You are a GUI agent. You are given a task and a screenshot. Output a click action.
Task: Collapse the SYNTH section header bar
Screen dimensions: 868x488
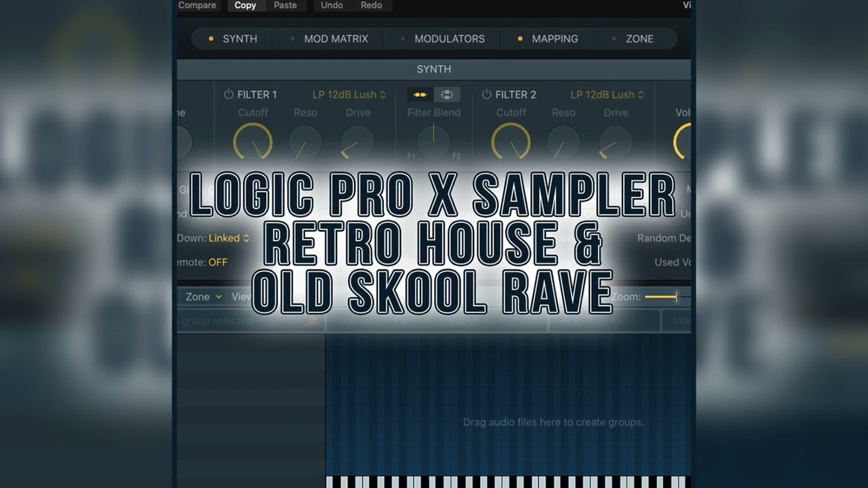click(434, 69)
